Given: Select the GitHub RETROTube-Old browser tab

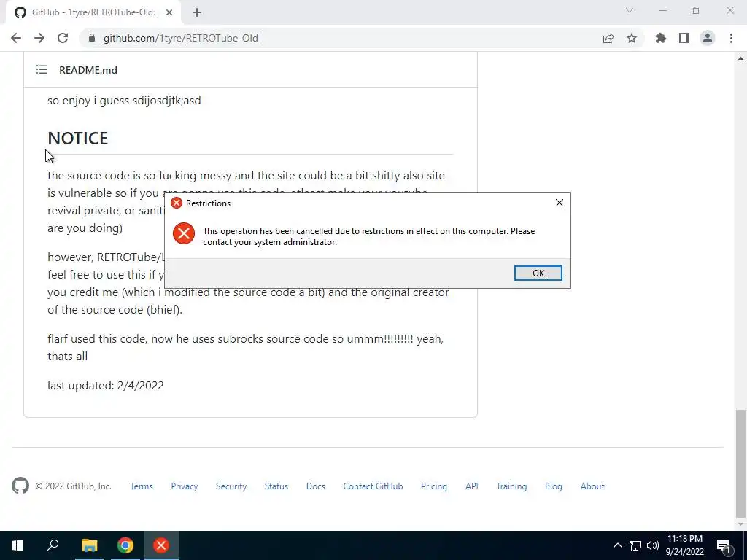Looking at the screenshot, I should click(x=93, y=12).
